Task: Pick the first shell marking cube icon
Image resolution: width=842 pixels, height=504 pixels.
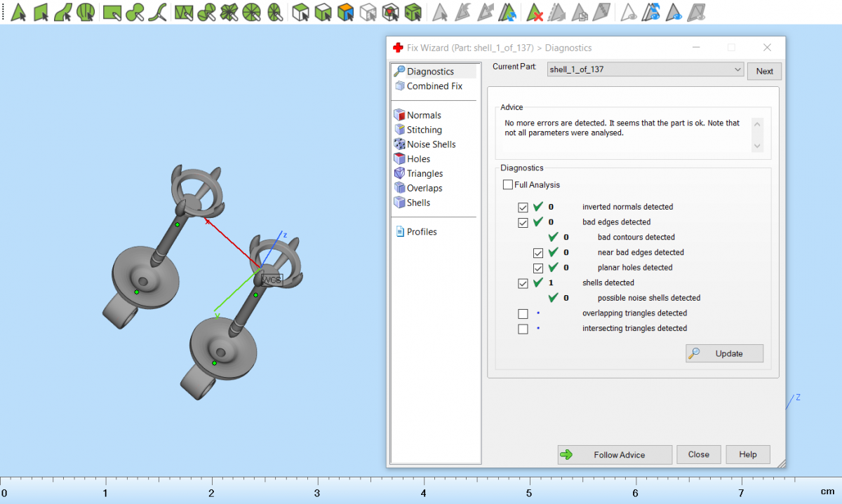Action: coord(300,12)
